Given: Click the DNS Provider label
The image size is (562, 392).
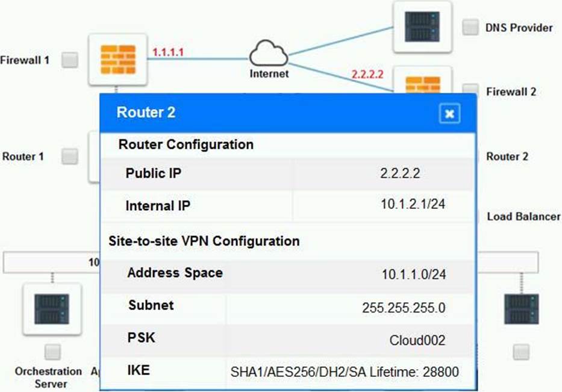Looking at the screenshot, I should coord(519,28).
